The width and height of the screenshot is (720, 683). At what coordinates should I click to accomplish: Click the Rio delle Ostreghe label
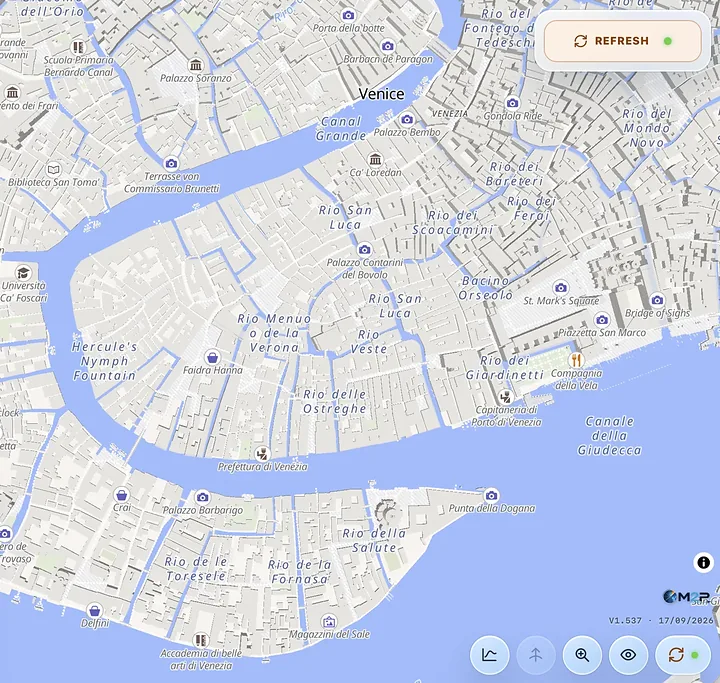335,401
